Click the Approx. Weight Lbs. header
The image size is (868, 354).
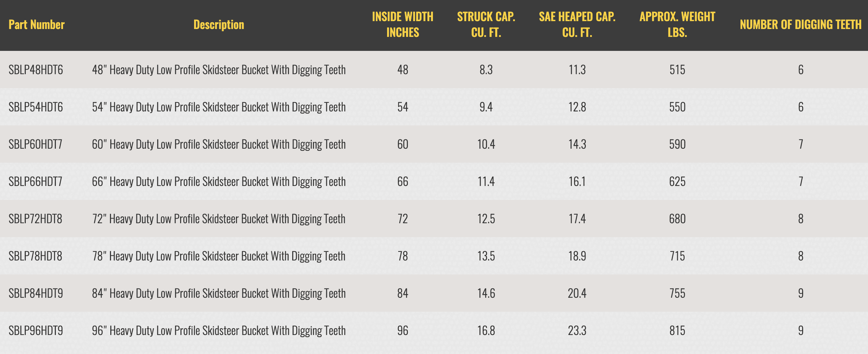click(677, 25)
